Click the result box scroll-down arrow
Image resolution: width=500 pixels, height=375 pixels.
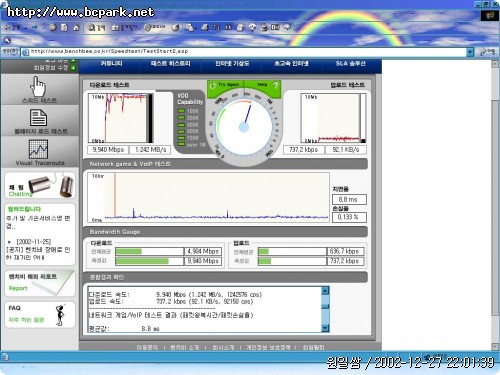coord(325,328)
